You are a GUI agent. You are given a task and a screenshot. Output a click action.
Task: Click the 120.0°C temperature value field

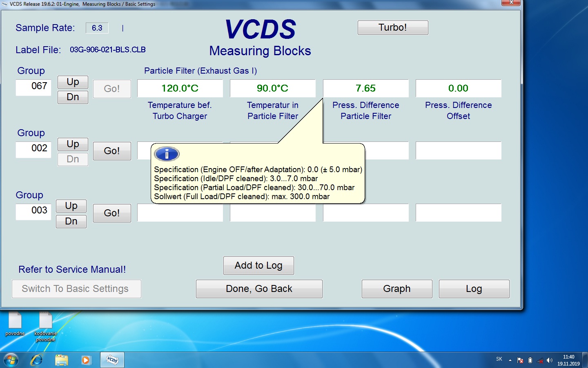point(180,88)
